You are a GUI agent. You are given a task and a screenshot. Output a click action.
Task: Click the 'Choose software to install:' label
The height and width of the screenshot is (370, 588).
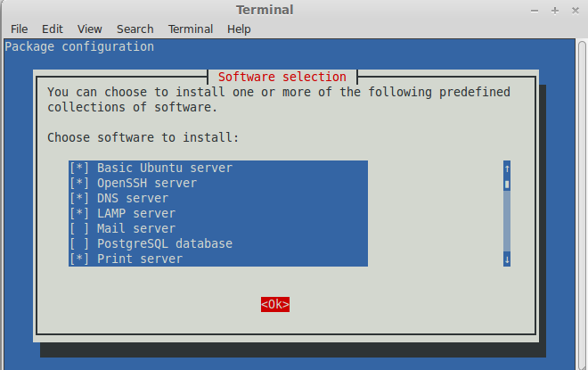(x=143, y=137)
